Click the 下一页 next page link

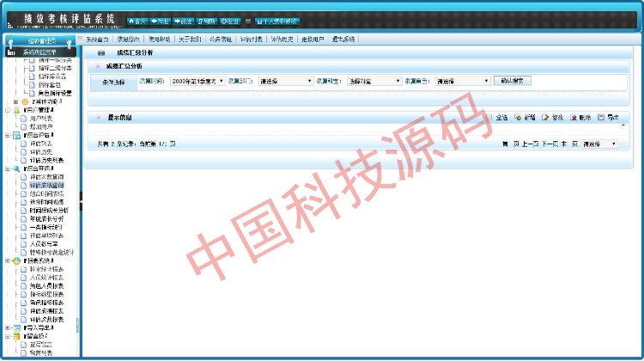tap(550, 144)
